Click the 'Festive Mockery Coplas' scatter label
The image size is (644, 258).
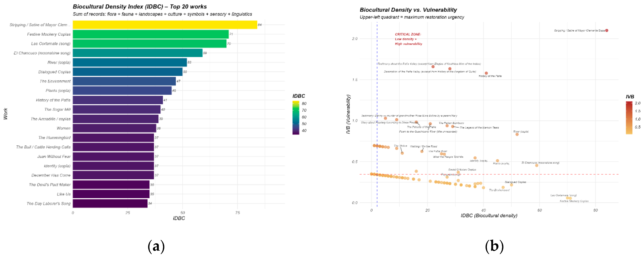pos(574,201)
